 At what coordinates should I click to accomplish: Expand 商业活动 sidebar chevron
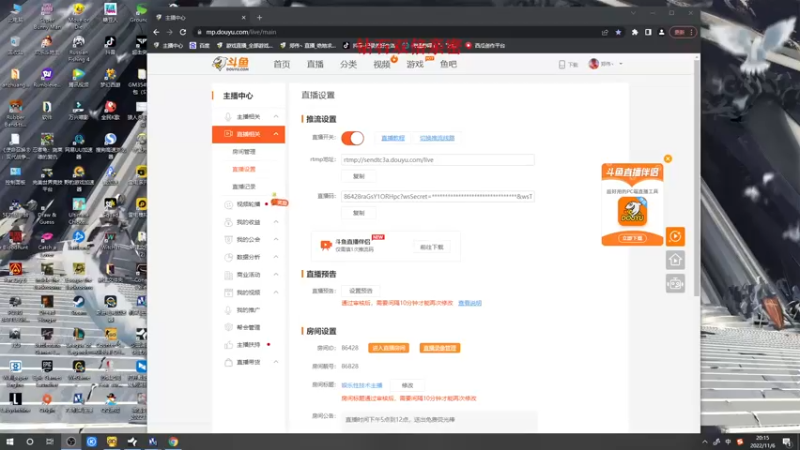point(276,274)
